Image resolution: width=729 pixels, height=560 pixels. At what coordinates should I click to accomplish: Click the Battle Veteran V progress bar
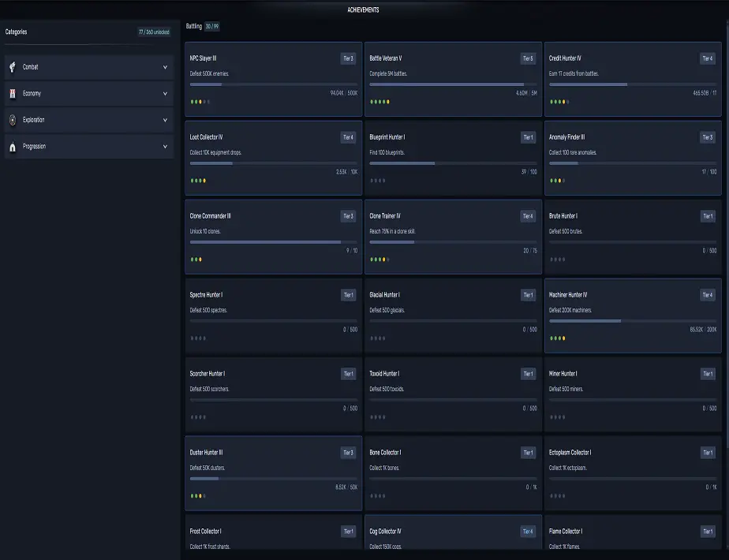pyautogui.click(x=454, y=84)
